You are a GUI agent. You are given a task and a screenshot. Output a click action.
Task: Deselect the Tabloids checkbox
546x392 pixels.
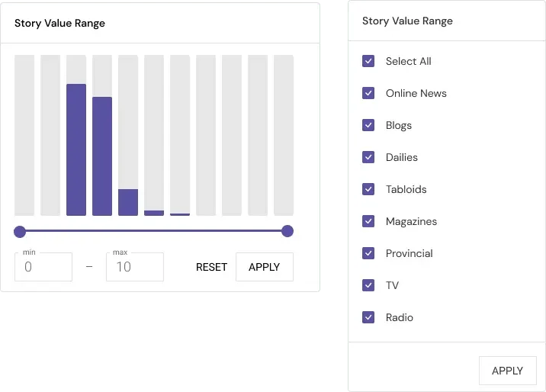click(368, 189)
